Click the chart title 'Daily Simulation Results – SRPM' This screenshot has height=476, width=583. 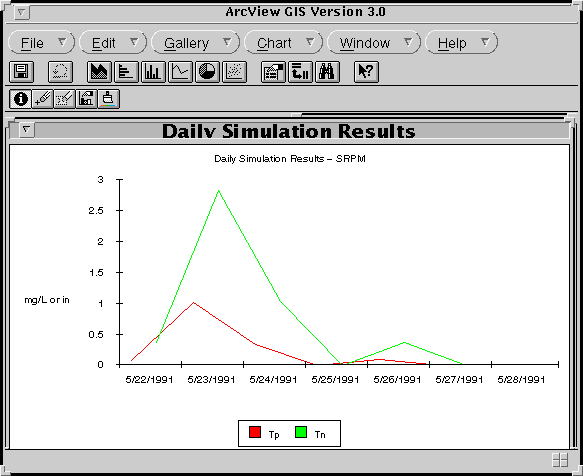click(290, 159)
